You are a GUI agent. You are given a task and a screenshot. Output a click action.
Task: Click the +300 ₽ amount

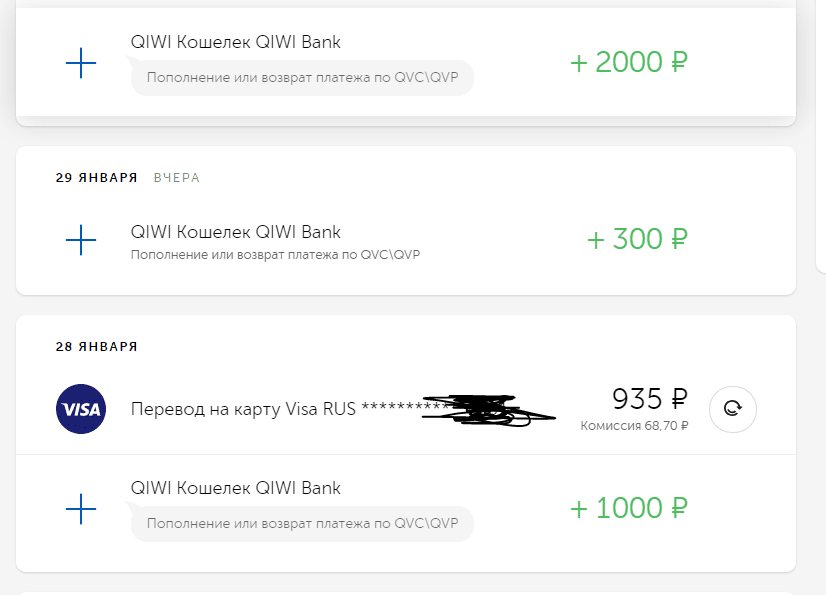[637, 239]
